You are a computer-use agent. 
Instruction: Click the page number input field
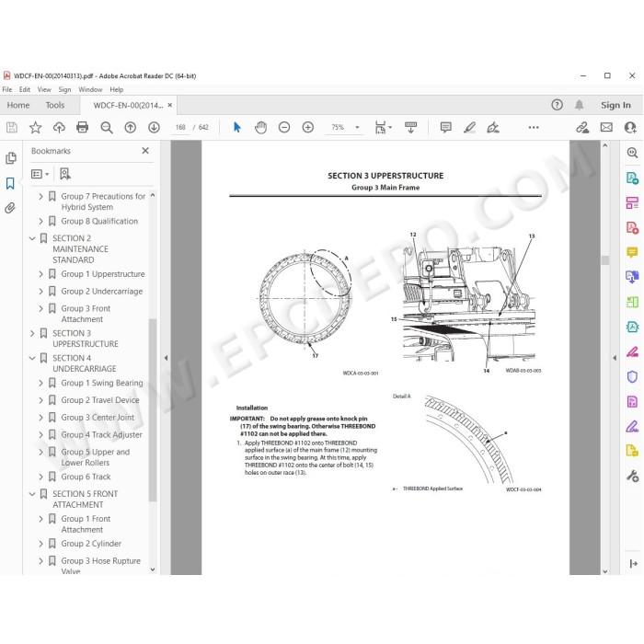(180, 127)
